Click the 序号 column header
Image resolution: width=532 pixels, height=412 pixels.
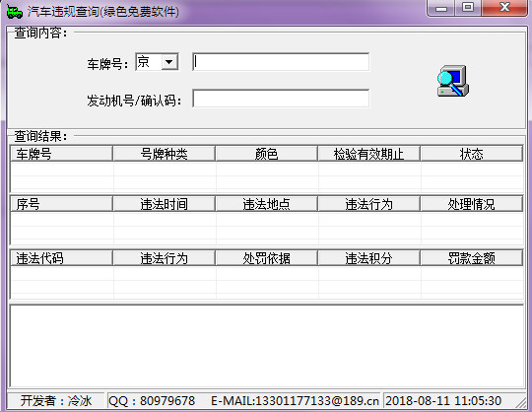point(61,204)
